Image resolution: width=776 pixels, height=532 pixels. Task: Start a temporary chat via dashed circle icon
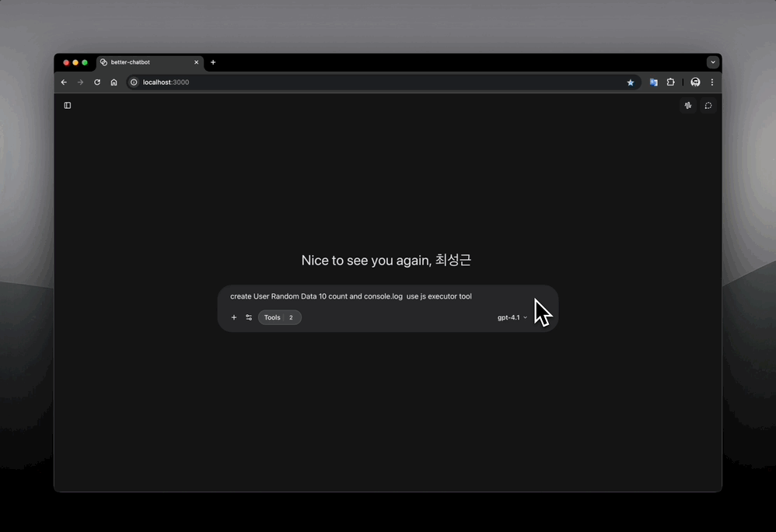[x=708, y=105]
